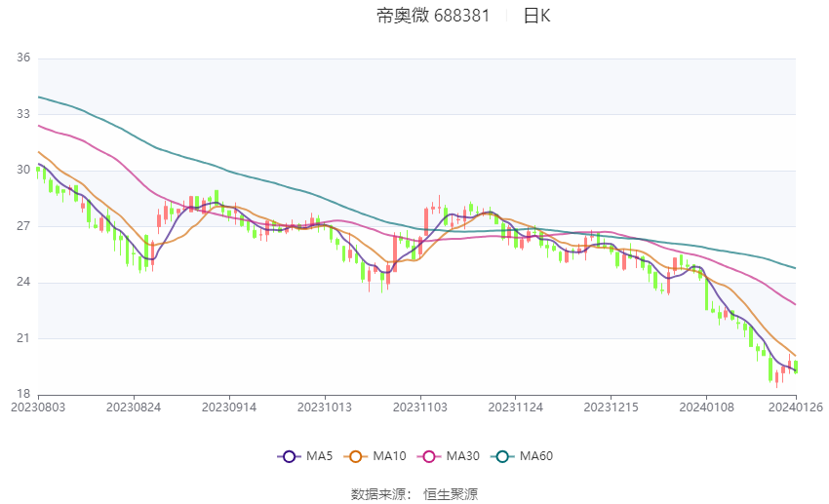Click the MA60 line's left starting point
The image size is (829, 504).
pyautogui.click(x=39, y=97)
